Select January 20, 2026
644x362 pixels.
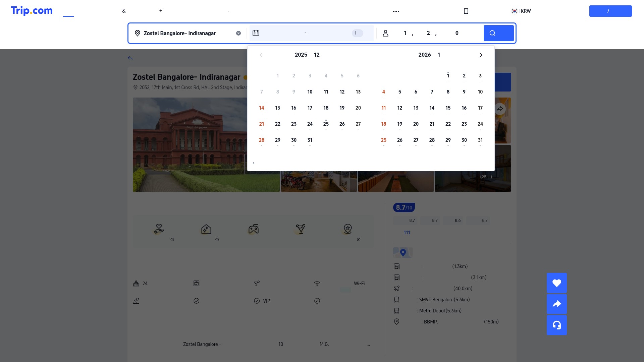416,124
